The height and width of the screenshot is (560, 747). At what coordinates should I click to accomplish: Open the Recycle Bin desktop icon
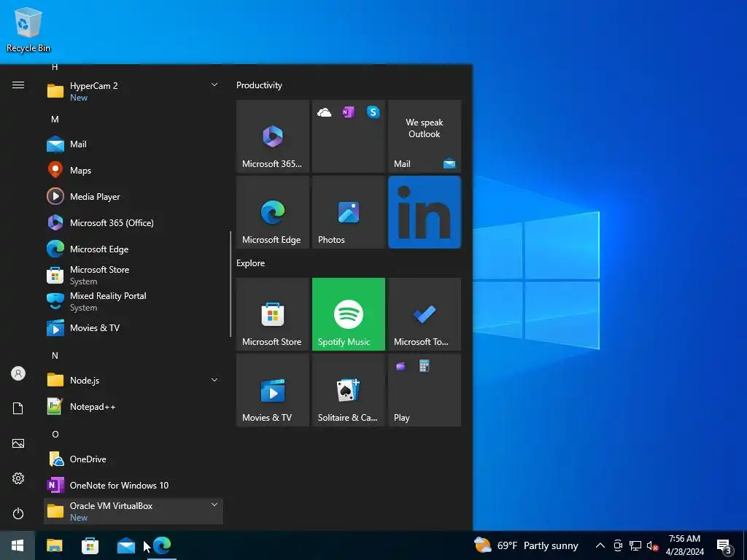tap(28, 30)
